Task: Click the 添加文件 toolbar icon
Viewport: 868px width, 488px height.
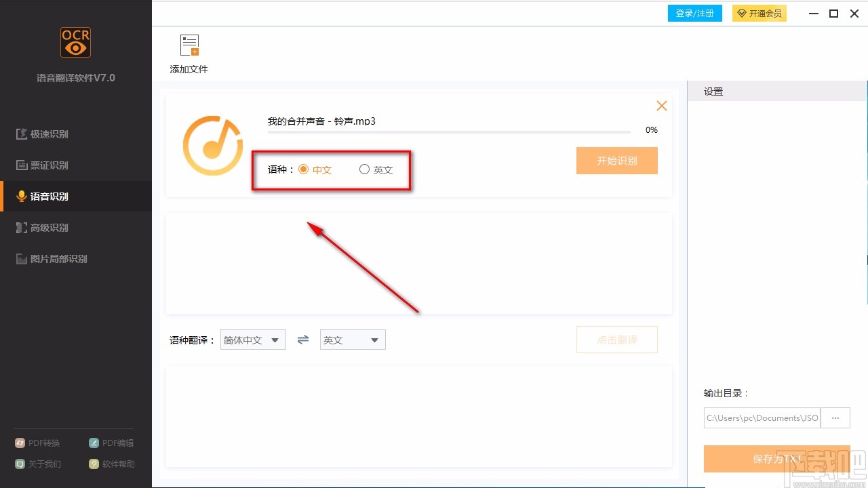Action: (x=189, y=45)
